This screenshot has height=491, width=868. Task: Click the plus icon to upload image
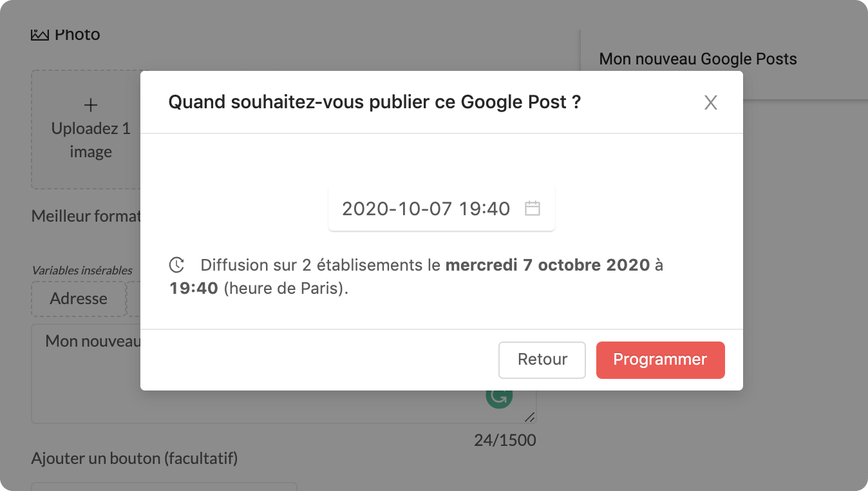91,105
